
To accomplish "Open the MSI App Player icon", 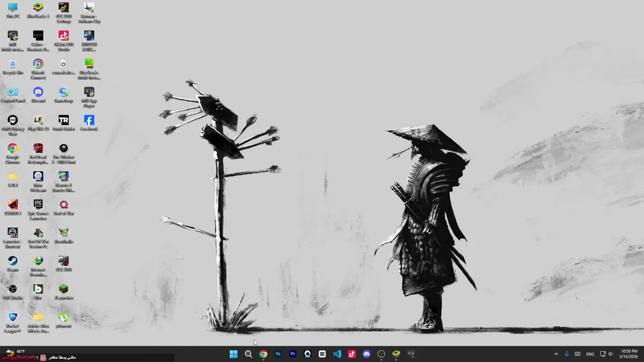I will pos(89,98).
